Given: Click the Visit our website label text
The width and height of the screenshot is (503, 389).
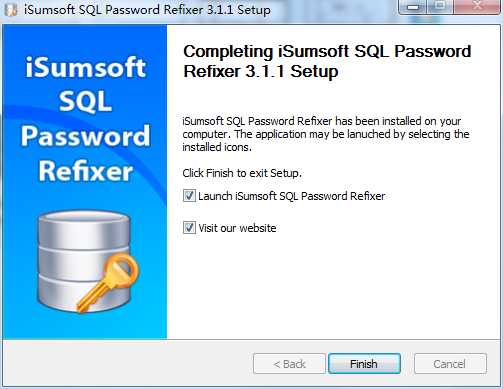Looking at the screenshot, I should 237,228.
